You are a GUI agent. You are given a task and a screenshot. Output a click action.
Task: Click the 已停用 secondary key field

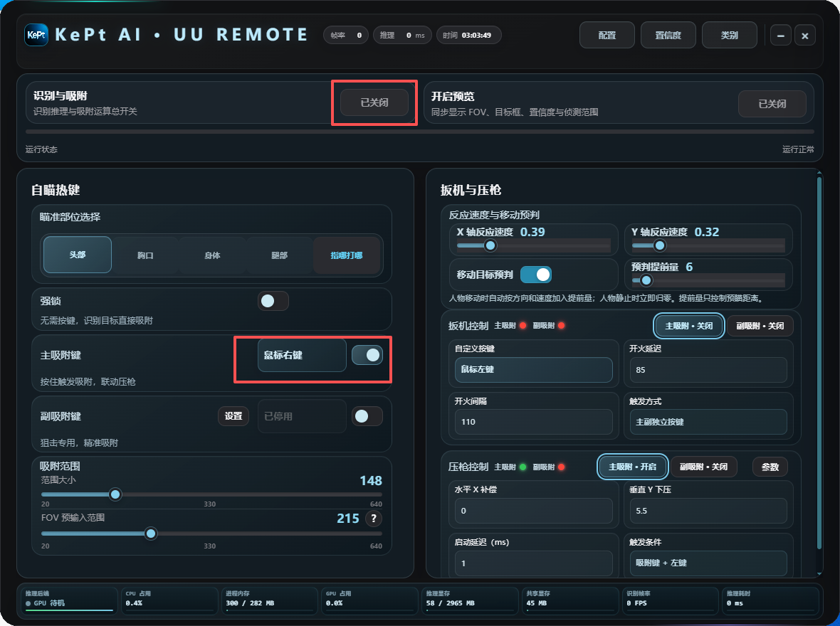[x=302, y=416]
